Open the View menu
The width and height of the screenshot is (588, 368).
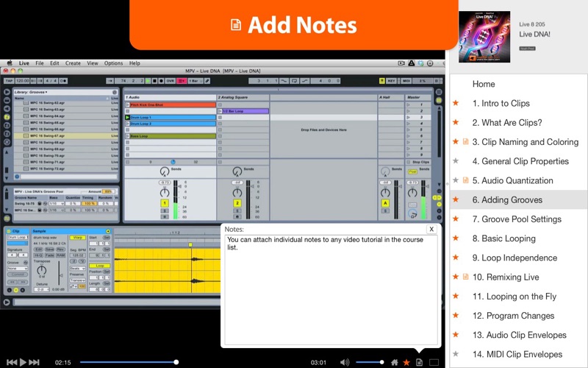click(93, 63)
